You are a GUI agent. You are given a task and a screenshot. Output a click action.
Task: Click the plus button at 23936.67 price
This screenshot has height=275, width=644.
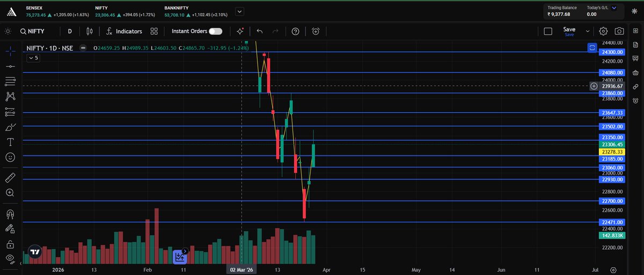click(x=594, y=86)
